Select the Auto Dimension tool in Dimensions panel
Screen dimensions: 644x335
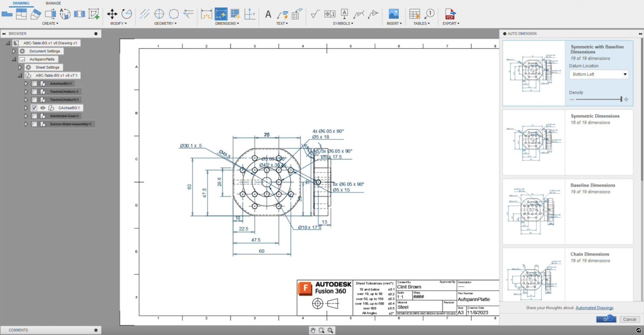(x=221, y=14)
